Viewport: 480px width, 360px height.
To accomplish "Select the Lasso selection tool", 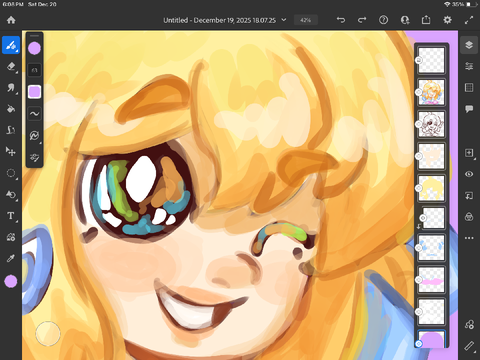I will (11, 173).
